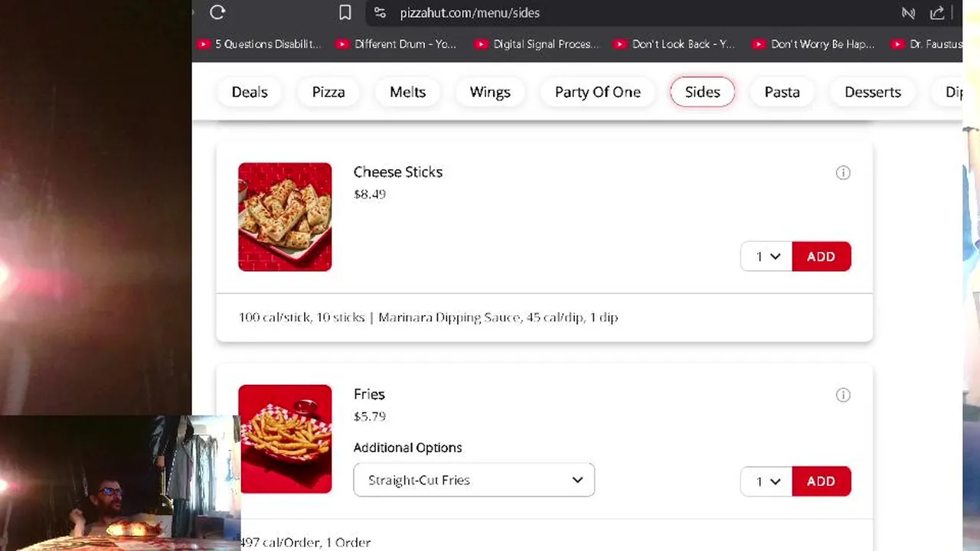Switch to the Pasta tab
This screenshot has height=551, width=980.
pos(782,92)
